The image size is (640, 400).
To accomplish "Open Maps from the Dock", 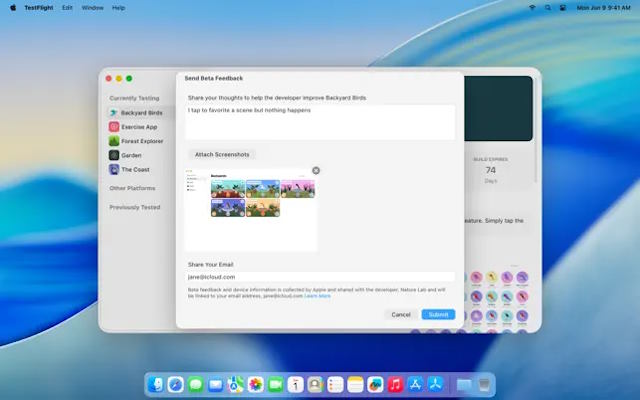I will [x=236, y=384].
